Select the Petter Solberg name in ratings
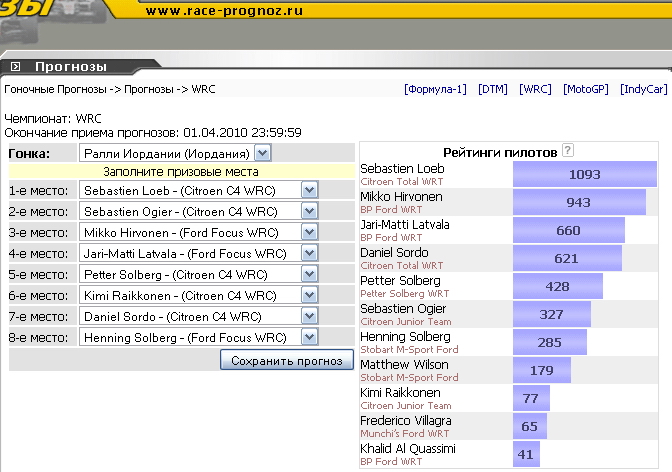 click(400, 280)
